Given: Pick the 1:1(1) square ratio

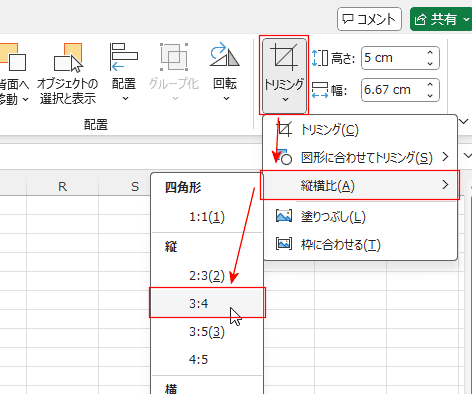Looking at the screenshot, I should coord(207,217).
